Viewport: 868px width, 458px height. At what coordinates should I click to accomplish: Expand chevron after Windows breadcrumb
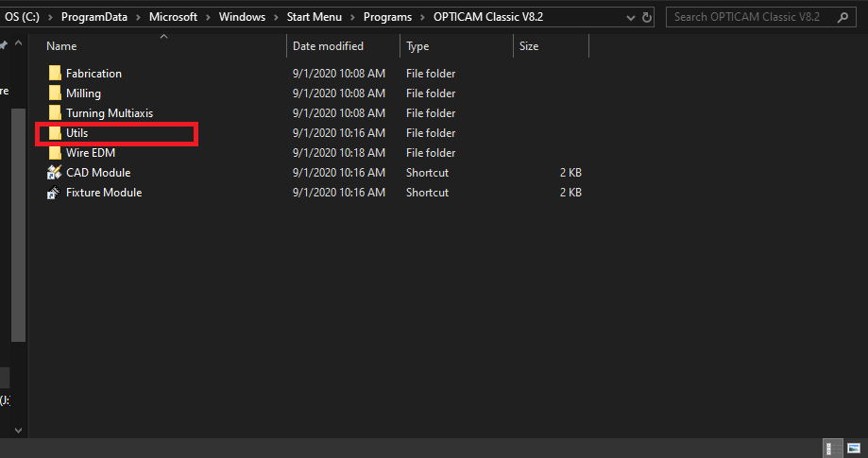(x=276, y=17)
